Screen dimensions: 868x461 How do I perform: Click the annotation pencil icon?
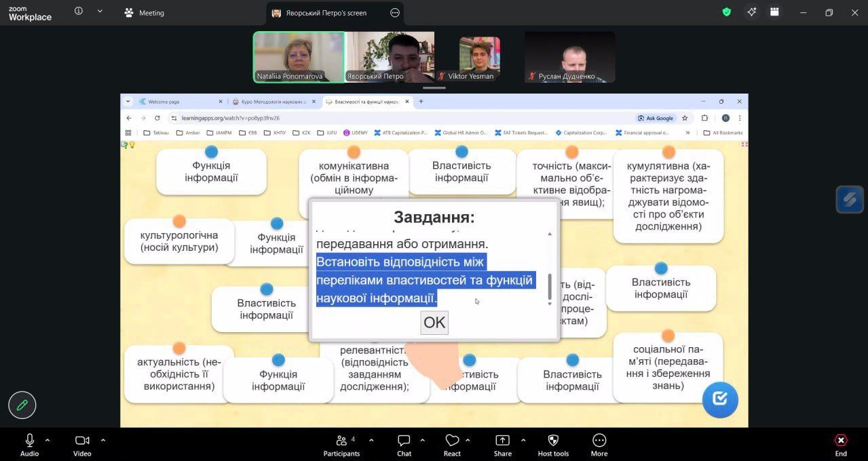pos(22,405)
